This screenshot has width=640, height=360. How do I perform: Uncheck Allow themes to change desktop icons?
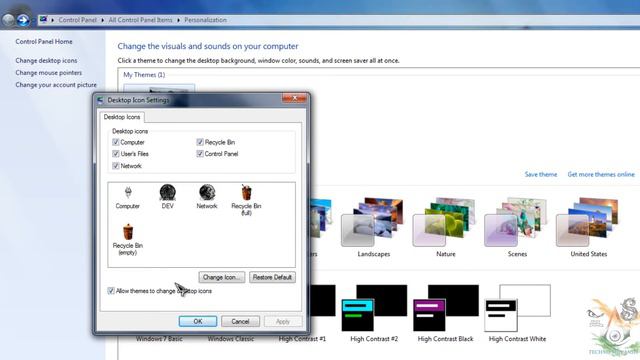(x=111, y=291)
